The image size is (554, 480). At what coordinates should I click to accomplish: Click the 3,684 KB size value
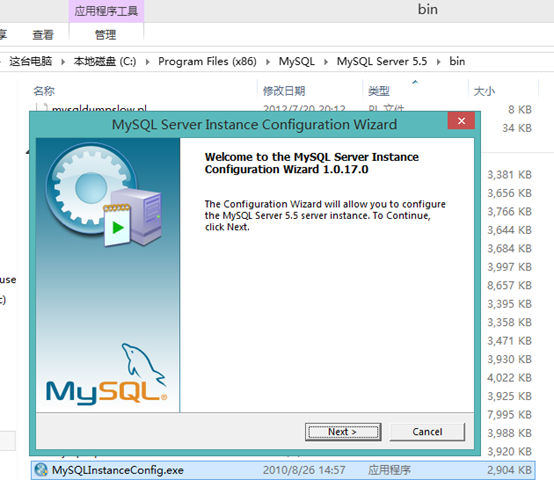pos(509,248)
